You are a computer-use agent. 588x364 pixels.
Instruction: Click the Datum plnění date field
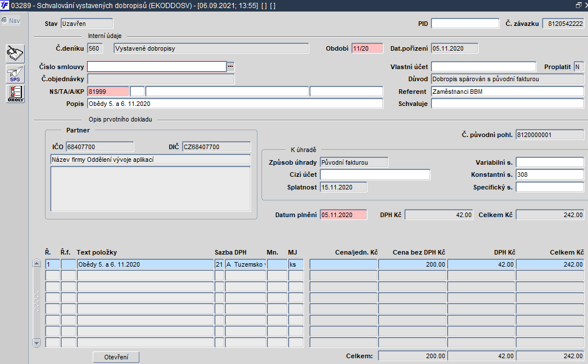pyautogui.click(x=343, y=215)
